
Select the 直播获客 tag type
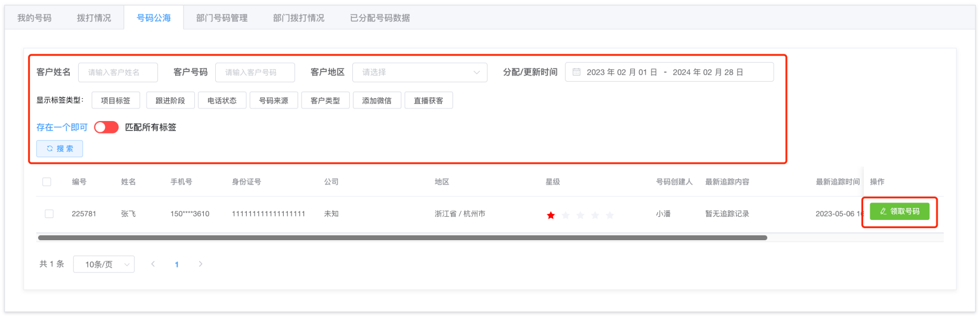coord(428,101)
